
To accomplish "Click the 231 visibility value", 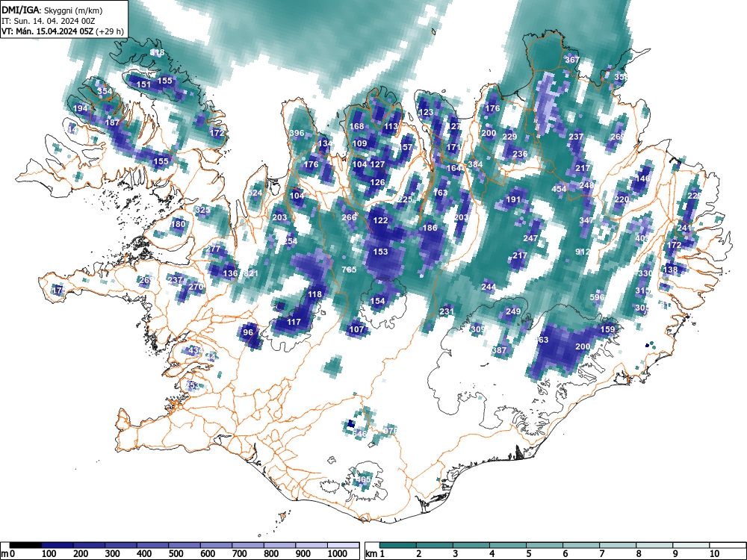I will point(447,311).
